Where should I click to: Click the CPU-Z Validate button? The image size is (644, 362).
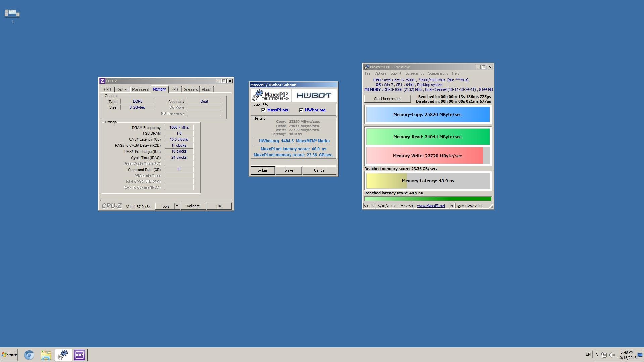193,206
